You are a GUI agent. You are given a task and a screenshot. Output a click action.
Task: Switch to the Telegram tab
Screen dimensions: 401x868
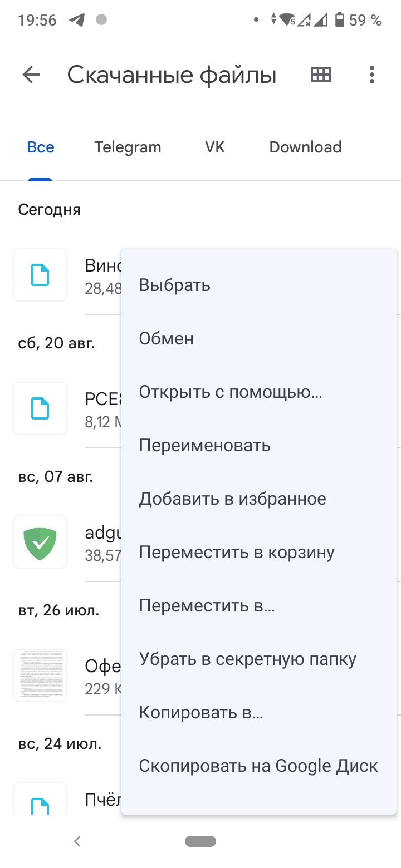pos(128,147)
